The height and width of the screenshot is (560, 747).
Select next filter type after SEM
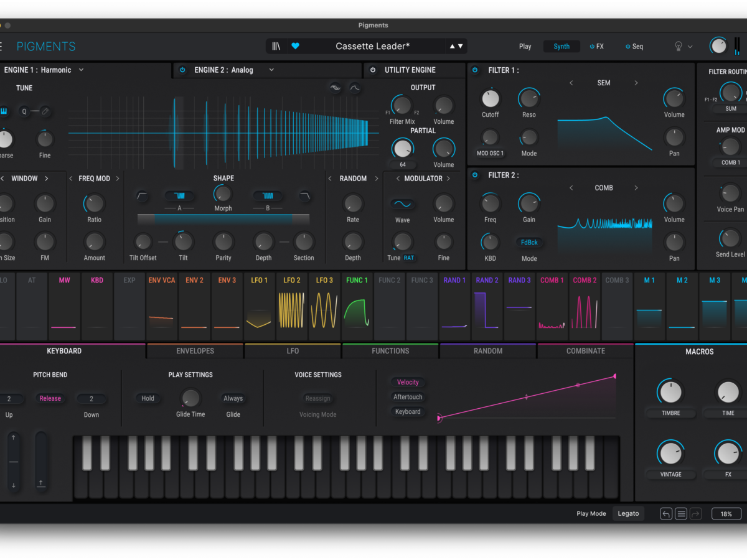point(636,83)
